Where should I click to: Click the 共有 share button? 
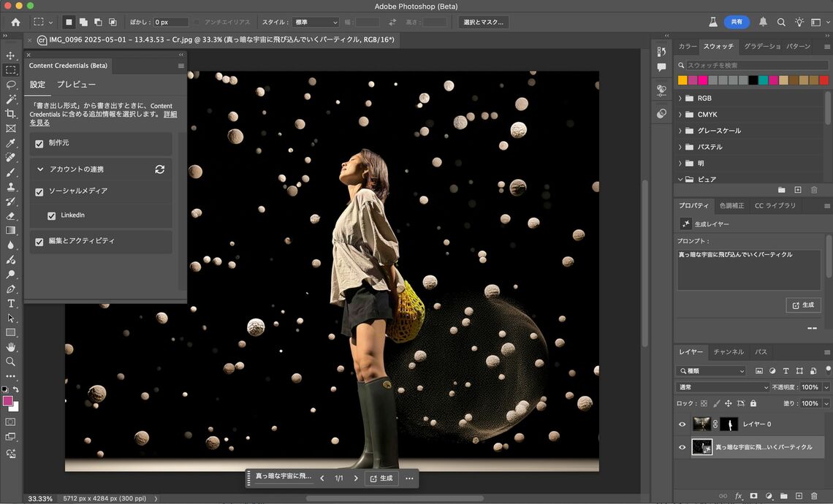click(737, 22)
